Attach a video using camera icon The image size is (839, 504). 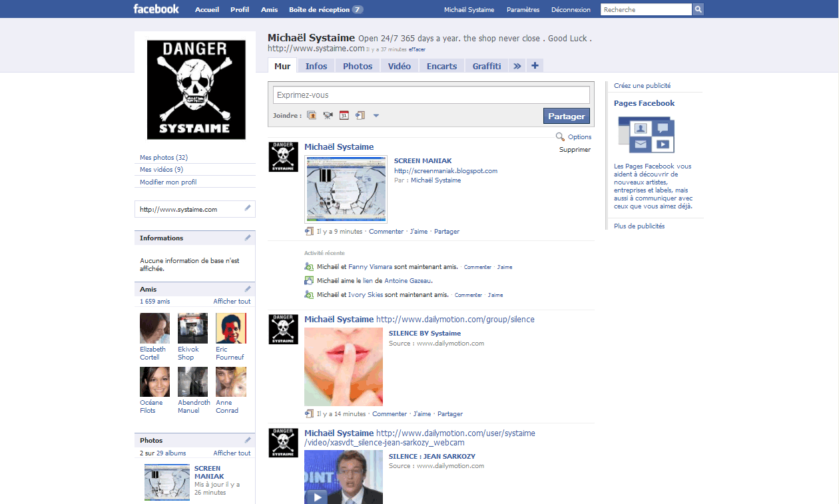[x=328, y=115]
